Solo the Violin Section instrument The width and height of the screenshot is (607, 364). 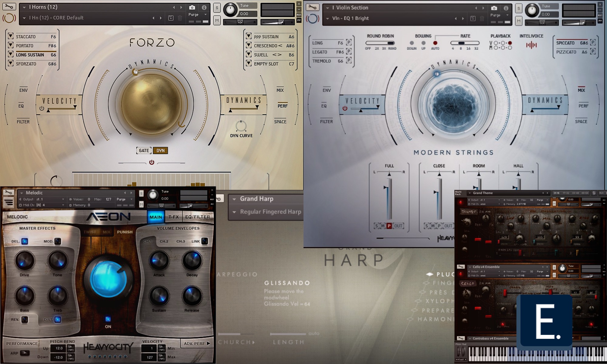[519, 8]
